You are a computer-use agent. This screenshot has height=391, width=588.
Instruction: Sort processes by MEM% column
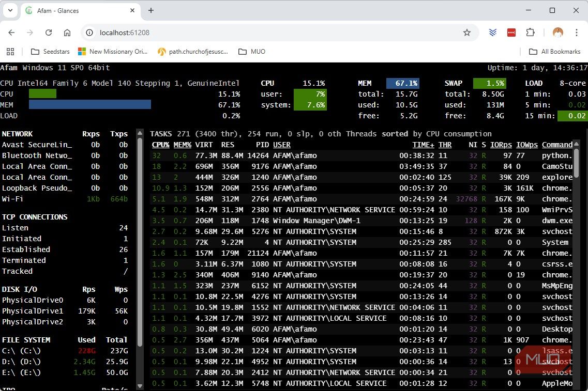coord(182,145)
